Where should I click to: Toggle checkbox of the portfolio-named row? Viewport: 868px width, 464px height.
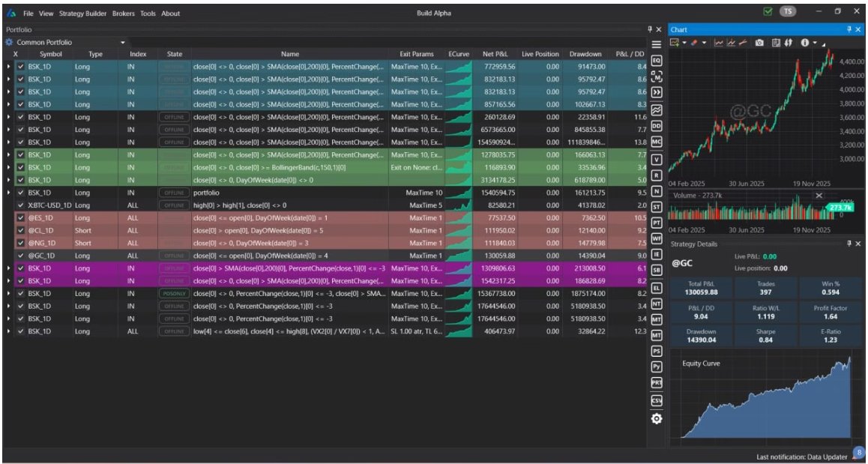[21, 193]
